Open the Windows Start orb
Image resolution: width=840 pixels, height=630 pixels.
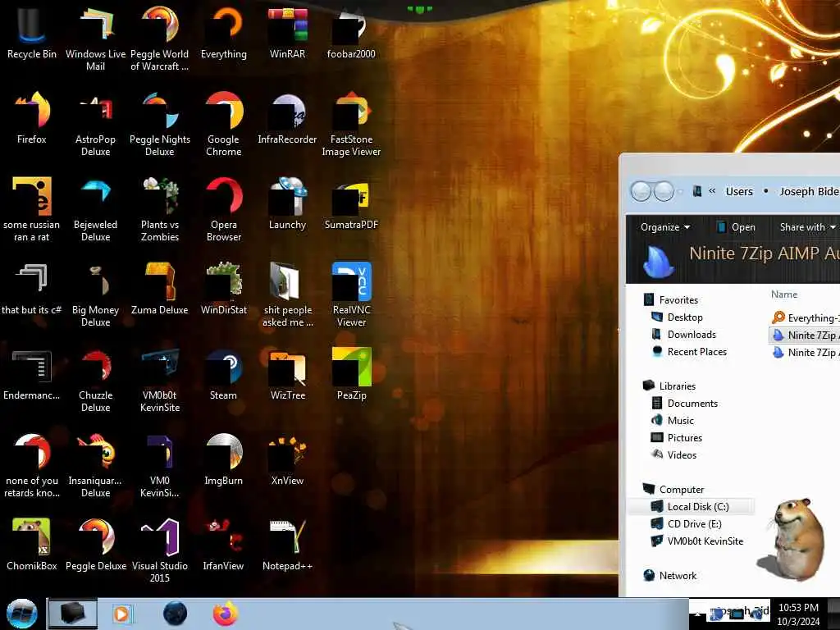22,614
